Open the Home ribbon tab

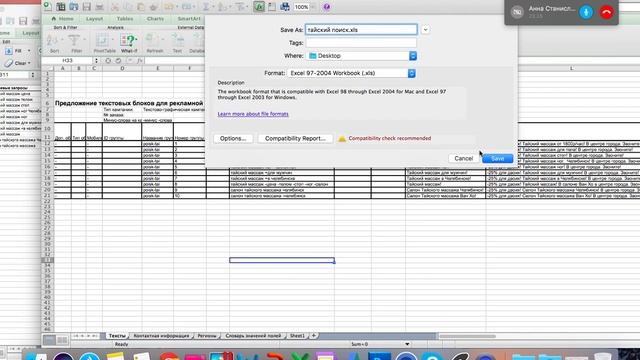point(62,19)
